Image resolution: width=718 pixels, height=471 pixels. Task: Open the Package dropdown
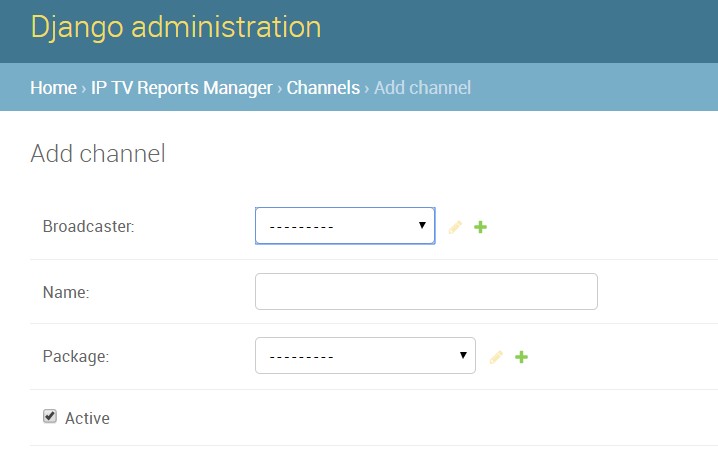365,356
